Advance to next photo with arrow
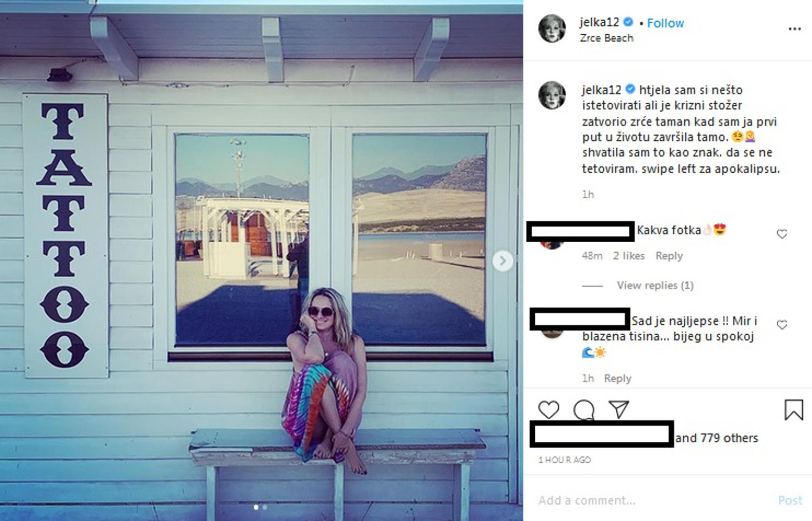This screenshot has width=812, height=521. (502, 261)
